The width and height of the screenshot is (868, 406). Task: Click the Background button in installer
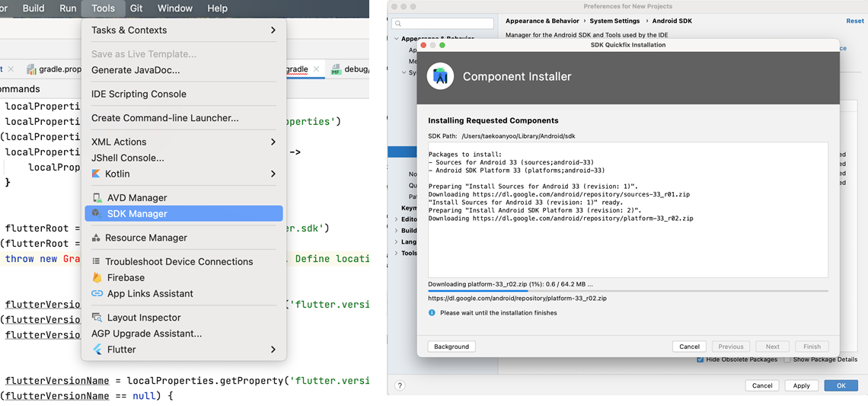click(452, 347)
